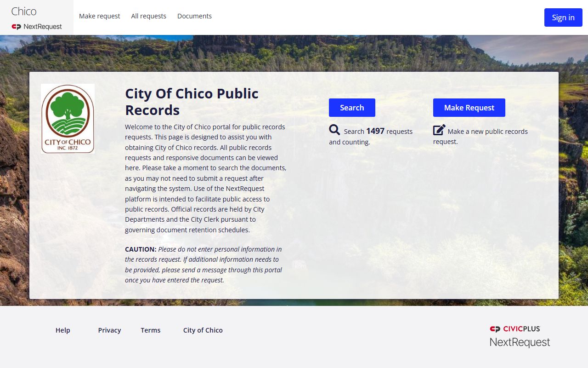This screenshot has width=588, height=368.
Task: Open the Terms footer link
Action: (x=151, y=330)
